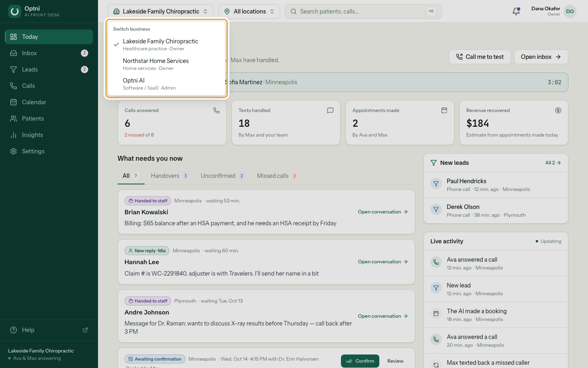Click the calendar icon beside The AI made a booking
588x368 pixels.
(436, 314)
